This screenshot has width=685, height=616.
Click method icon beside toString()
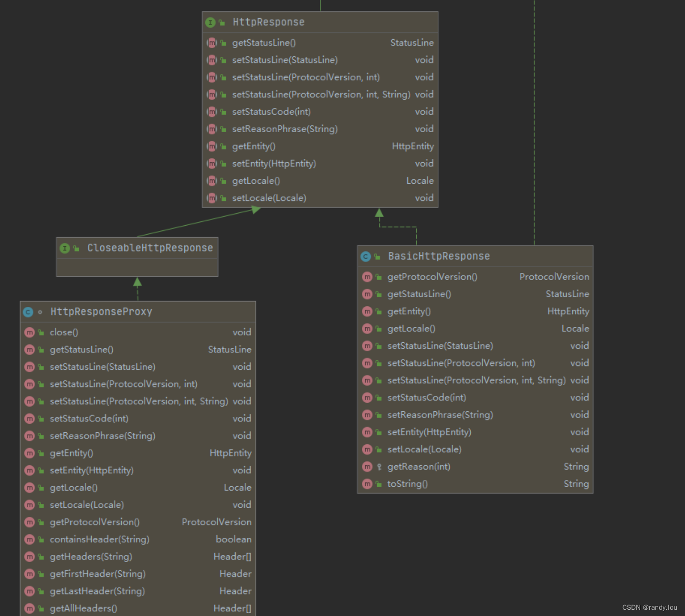click(x=367, y=484)
